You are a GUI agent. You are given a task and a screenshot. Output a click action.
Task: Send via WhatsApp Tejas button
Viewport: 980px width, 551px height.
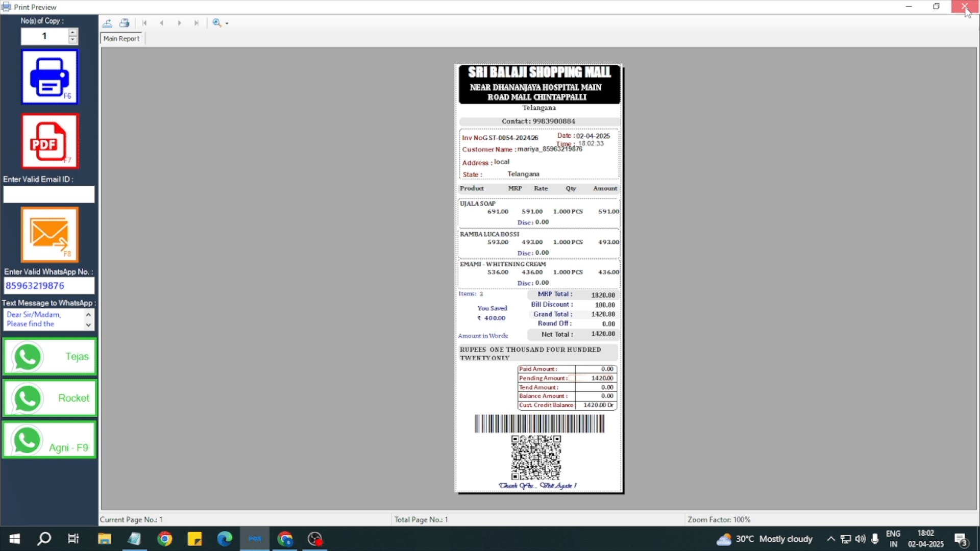coord(50,357)
